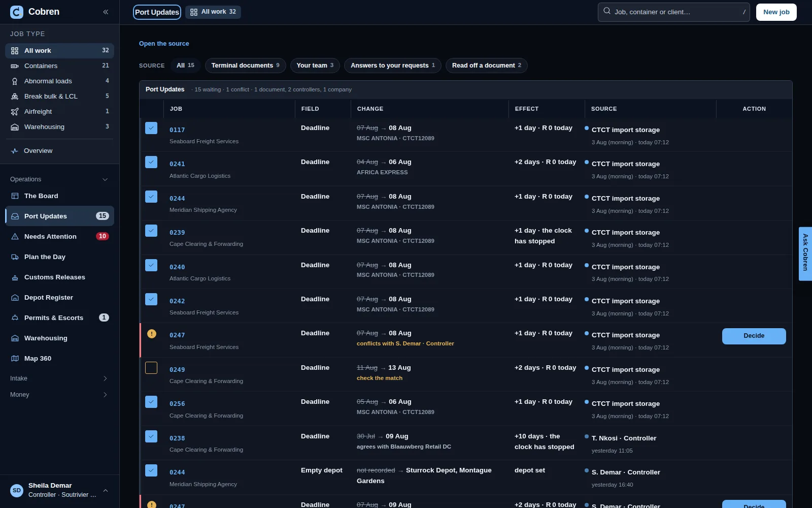Screen dimensions: 812x508
Task: Click the search magnifier icon
Action: pos(607,11)
